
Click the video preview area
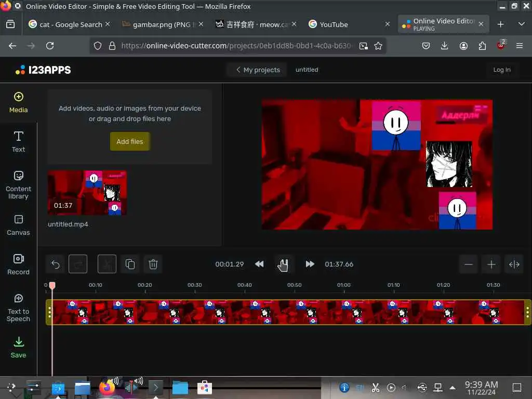pyautogui.click(x=377, y=165)
